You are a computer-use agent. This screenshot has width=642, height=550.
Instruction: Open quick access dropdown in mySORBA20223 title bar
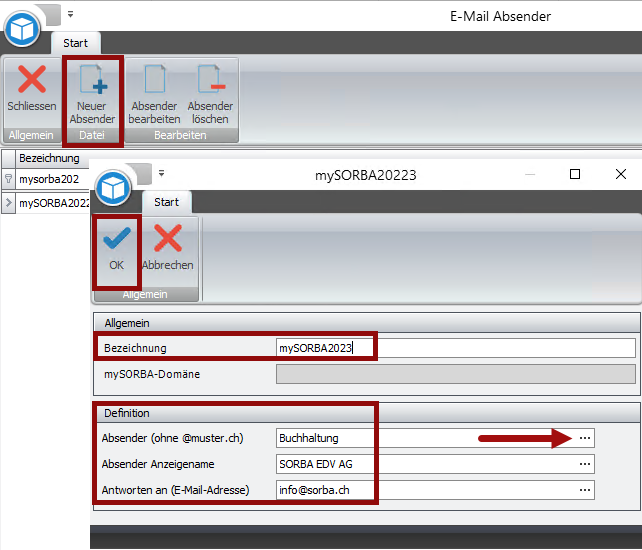pos(162,173)
